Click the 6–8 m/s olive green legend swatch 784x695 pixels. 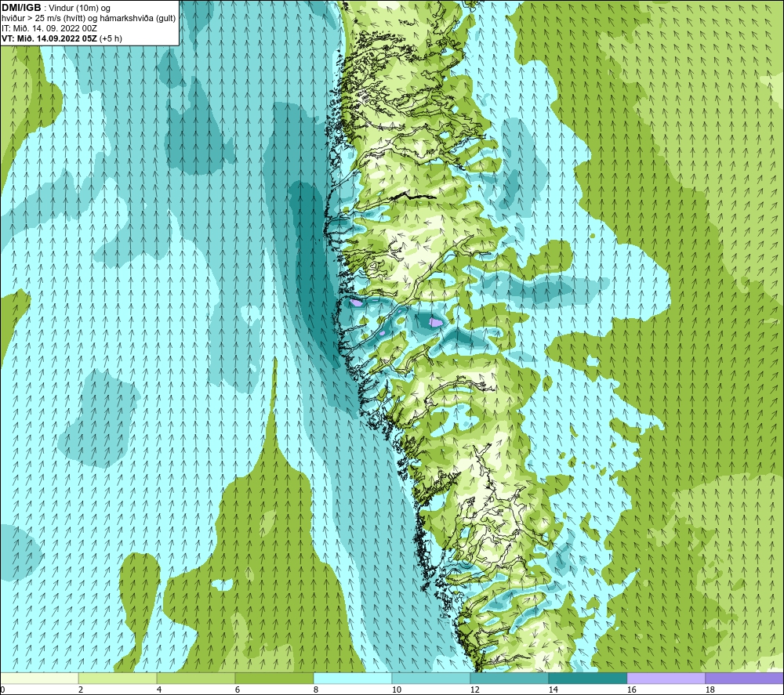coord(274,679)
